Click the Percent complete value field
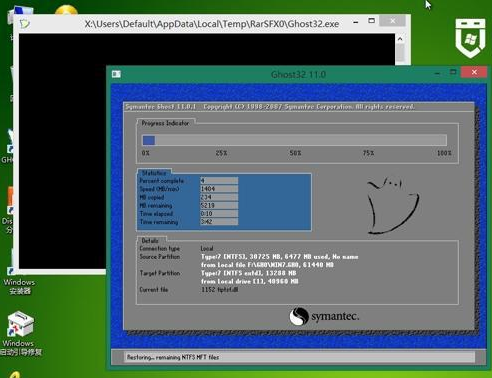The image size is (492, 378). tap(219, 180)
